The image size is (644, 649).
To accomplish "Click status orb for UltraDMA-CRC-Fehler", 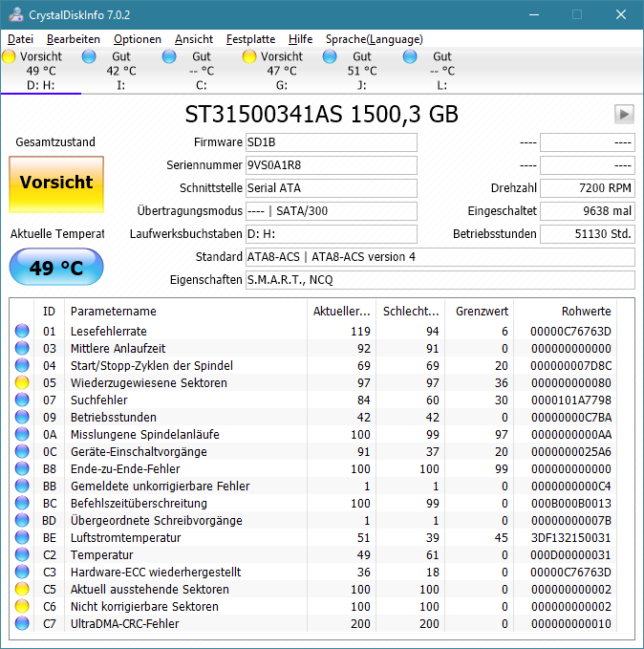I will point(22,623).
